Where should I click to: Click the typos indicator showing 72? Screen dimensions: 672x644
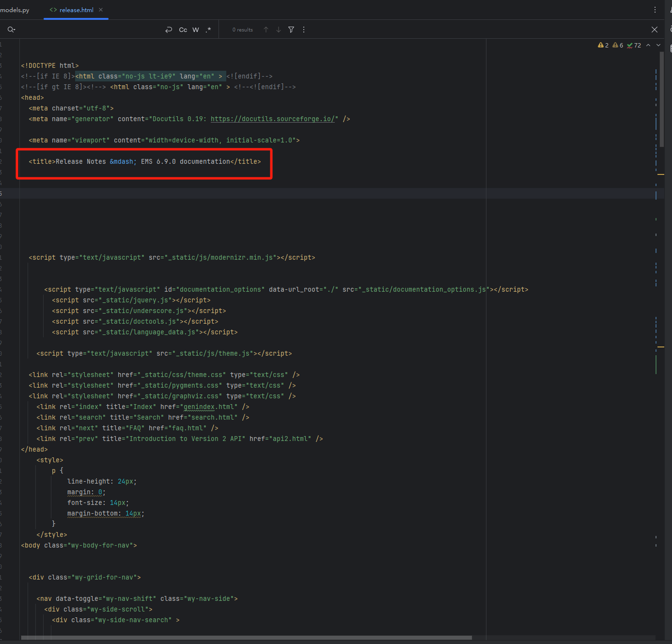634,45
